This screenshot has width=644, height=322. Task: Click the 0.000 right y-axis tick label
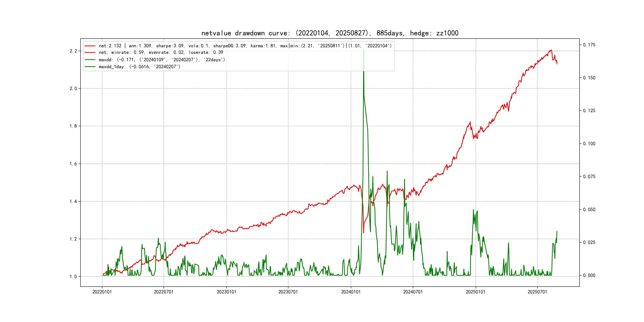589,275
